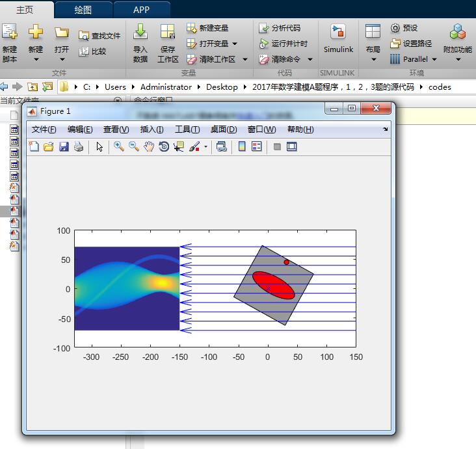Image resolution: width=476 pixels, height=449 pixels.
Task: Open Add-Ons (附加功能) icon
Action: pyautogui.click(x=458, y=32)
